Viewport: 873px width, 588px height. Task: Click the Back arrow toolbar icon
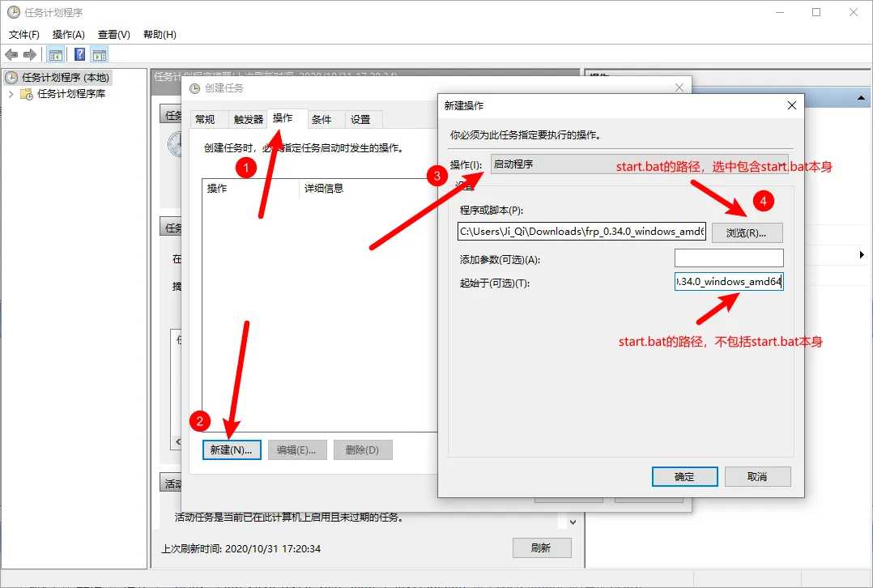[x=11, y=54]
